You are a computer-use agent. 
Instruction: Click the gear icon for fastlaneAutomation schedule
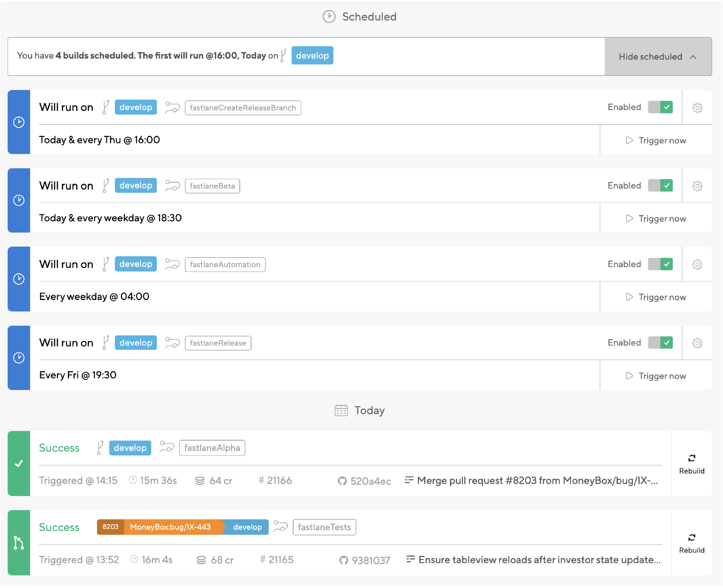click(x=697, y=265)
